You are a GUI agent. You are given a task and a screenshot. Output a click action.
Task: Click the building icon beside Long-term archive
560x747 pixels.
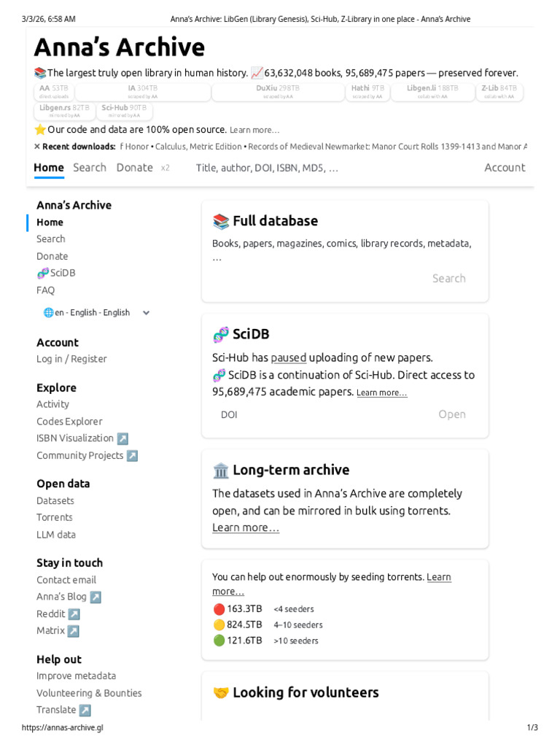[x=220, y=471]
